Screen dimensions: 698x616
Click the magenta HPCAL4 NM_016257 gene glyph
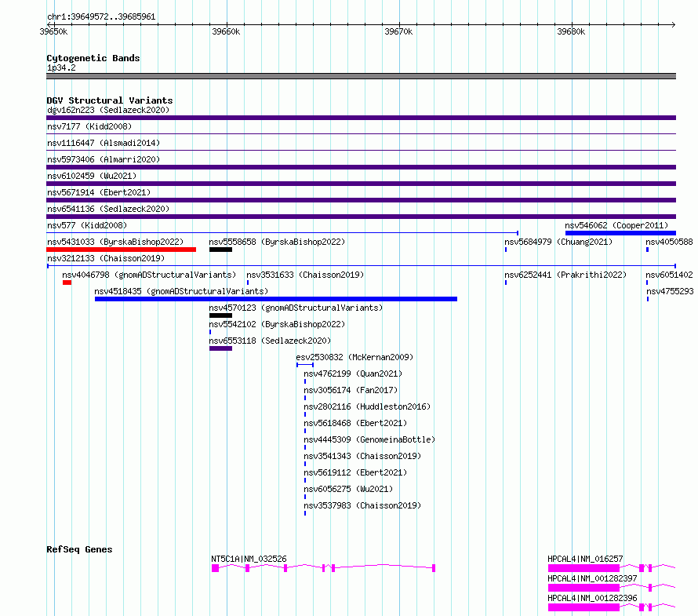click(x=612, y=568)
